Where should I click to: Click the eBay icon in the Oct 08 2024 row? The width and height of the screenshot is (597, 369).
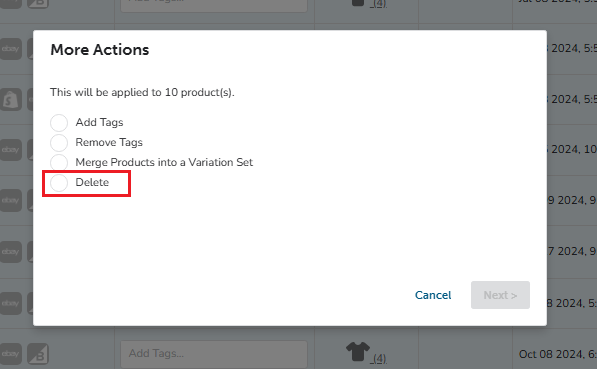[x=10, y=354]
